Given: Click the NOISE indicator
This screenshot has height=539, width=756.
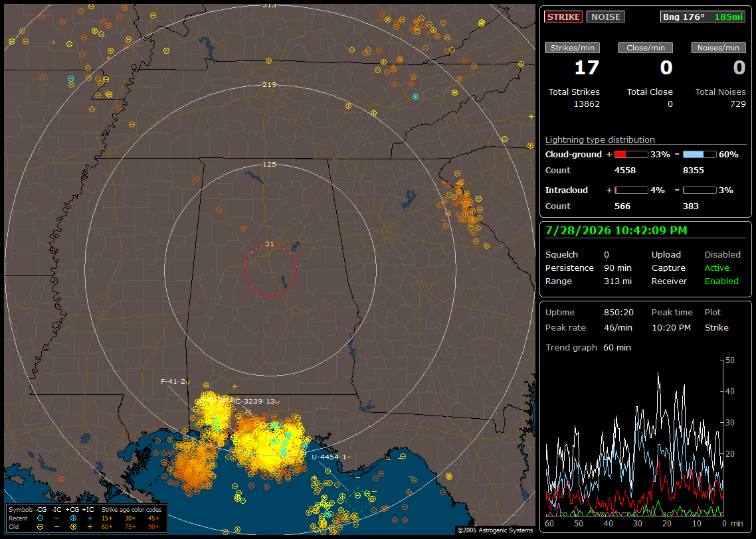Looking at the screenshot, I should pos(606,17).
